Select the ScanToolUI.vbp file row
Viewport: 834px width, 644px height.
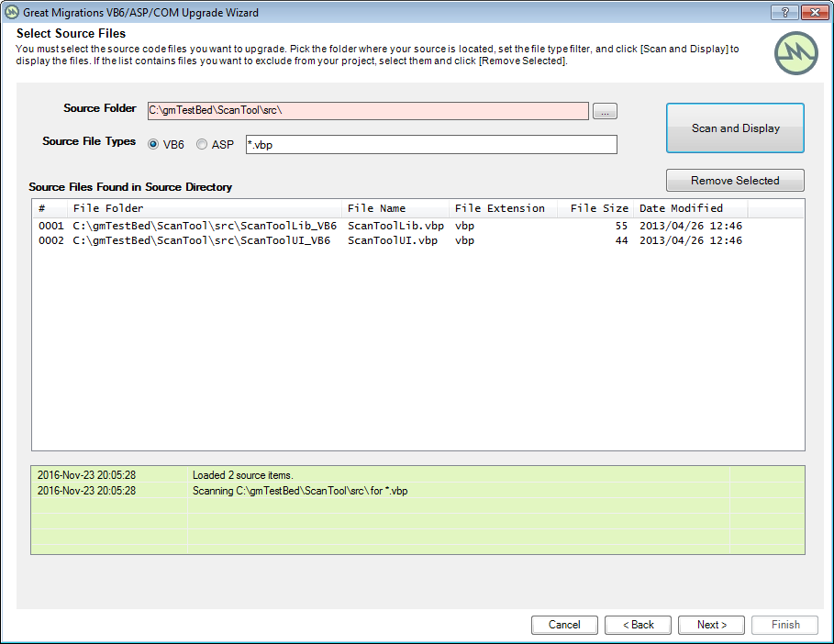click(392, 240)
